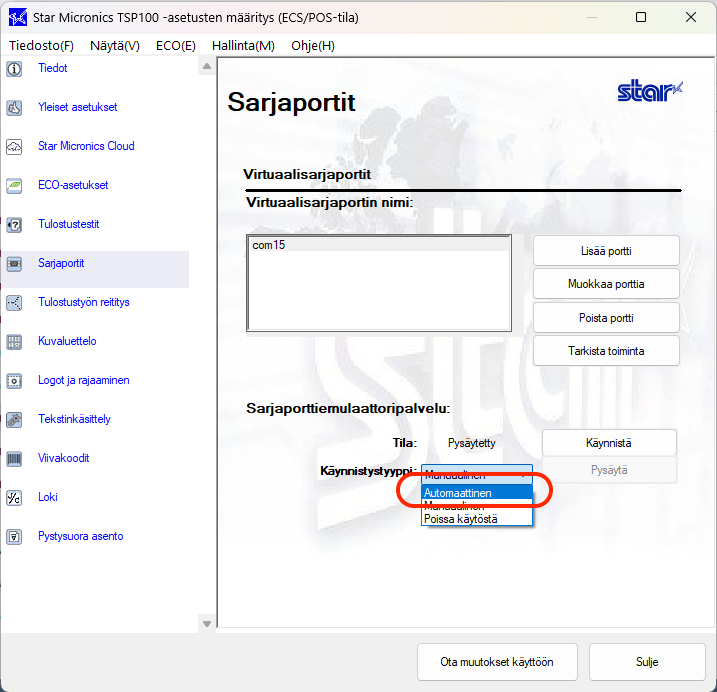Image resolution: width=717 pixels, height=692 pixels.
Task: Open the Ohje(H) menu
Action: (x=313, y=46)
